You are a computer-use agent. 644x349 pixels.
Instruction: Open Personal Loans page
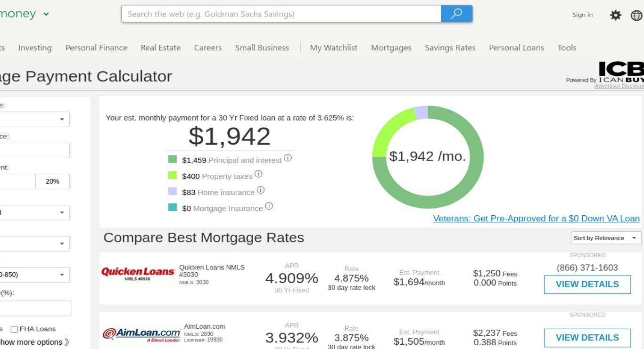[x=516, y=48]
